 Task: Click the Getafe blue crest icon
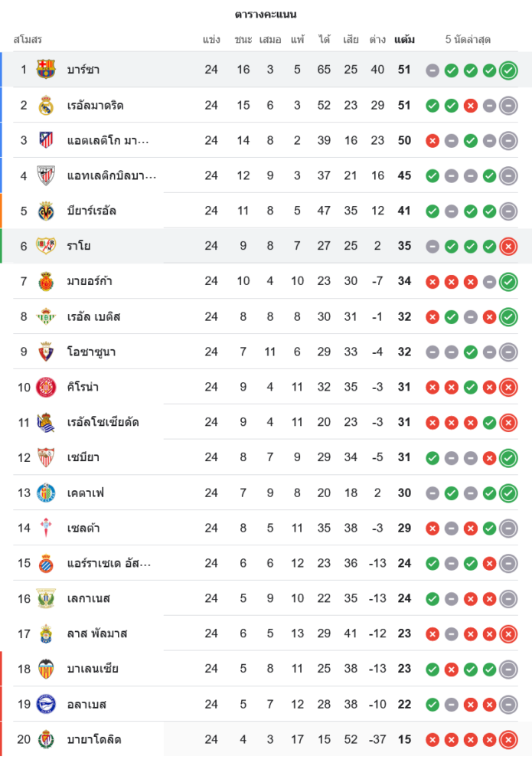click(46, 493)
